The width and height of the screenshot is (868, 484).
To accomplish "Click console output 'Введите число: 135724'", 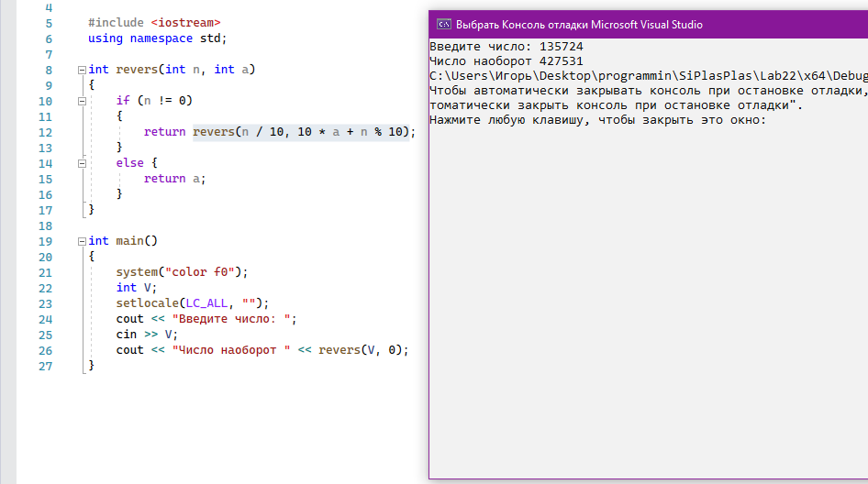I will click(x=506, y=47).
